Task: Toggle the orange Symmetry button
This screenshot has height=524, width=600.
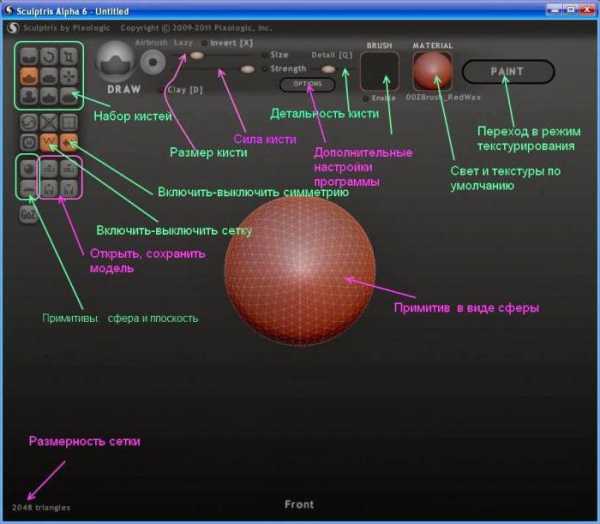Action: coord(69,142)
